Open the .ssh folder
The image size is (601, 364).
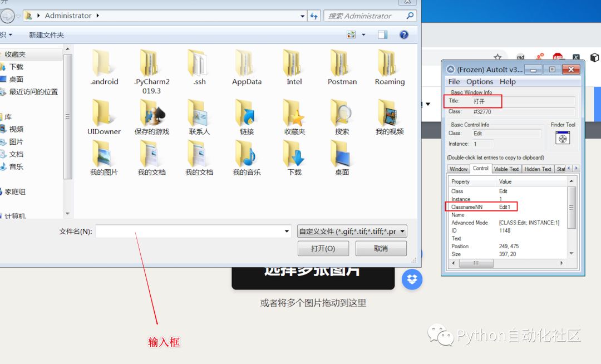pos(199,67)
